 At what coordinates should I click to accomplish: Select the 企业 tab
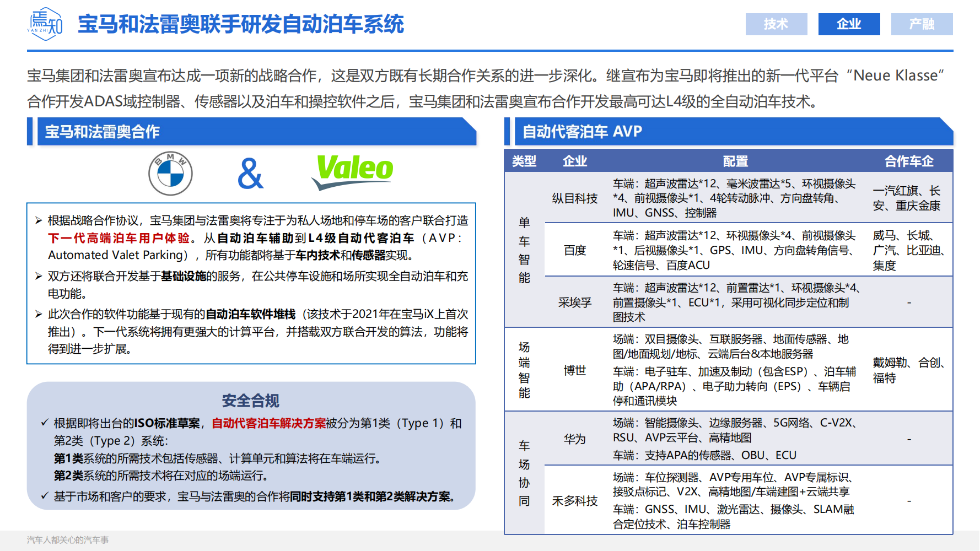coord(849,24)
